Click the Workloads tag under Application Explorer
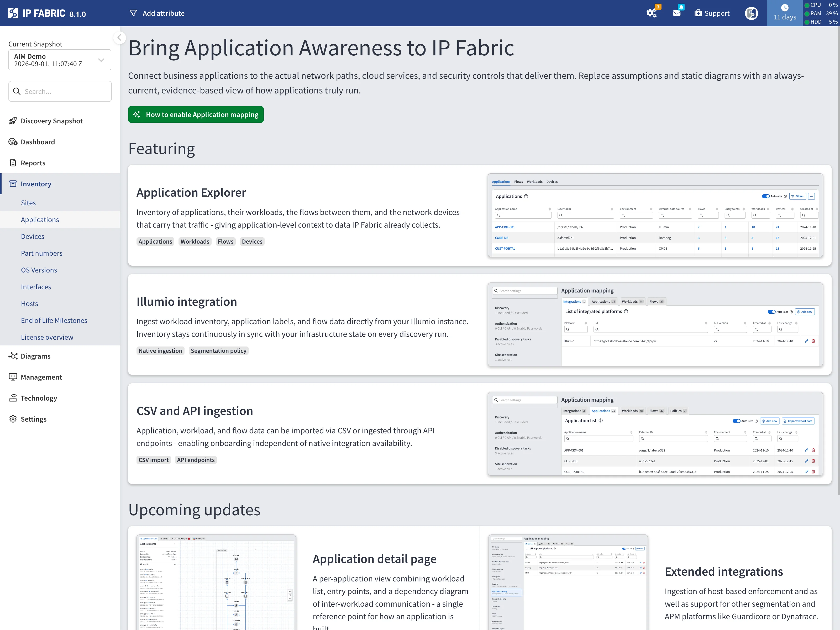 pyautogui.click(x=195, y=241)
